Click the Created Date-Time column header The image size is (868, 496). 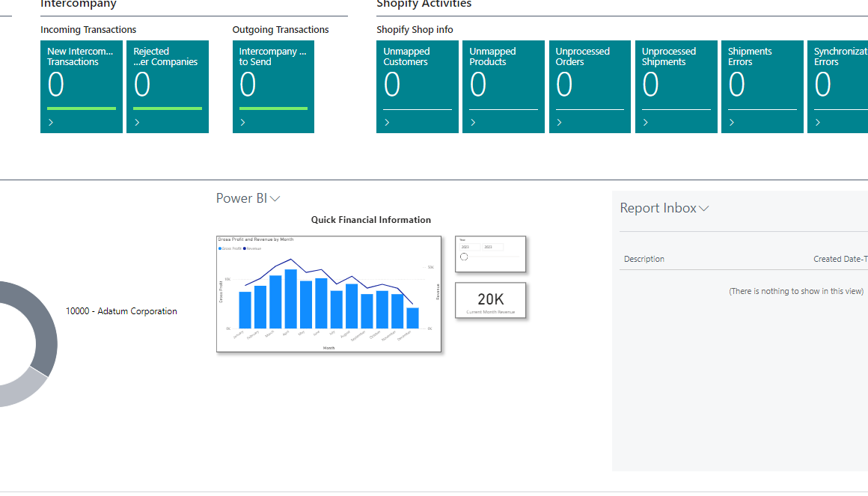click(x=840, y=259)
